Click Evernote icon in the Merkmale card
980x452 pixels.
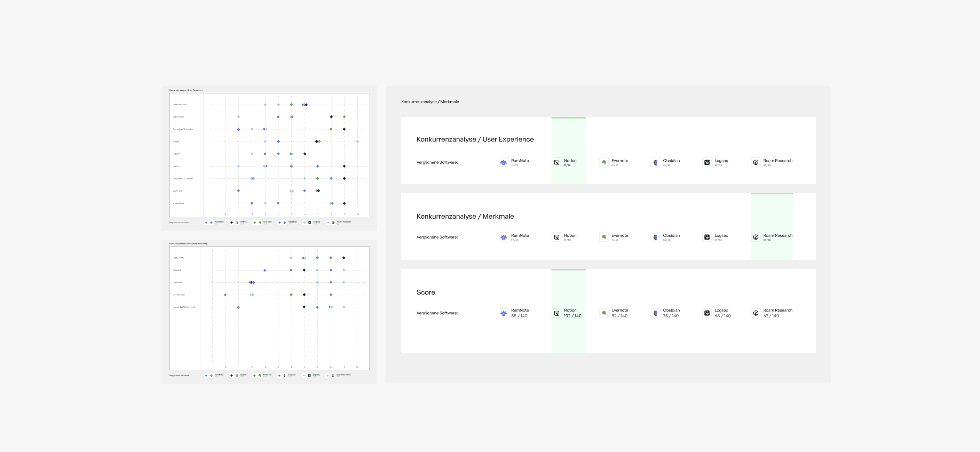pos(604,237)
